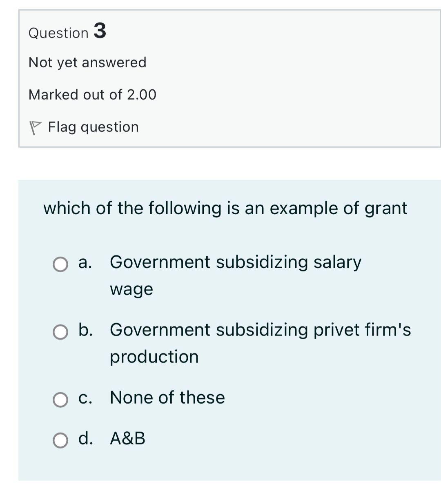The image size is (441, 504).
Task: Click the word 'wage' in option a
Action: (131, 289)
